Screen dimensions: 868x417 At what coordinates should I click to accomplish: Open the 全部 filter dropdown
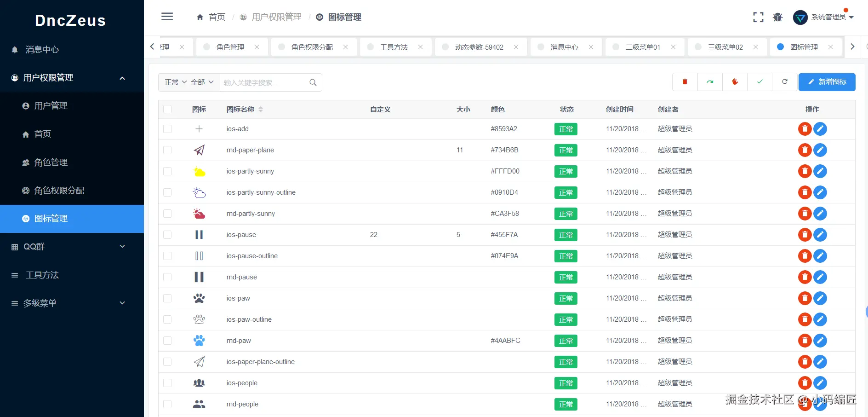[202, 82]
